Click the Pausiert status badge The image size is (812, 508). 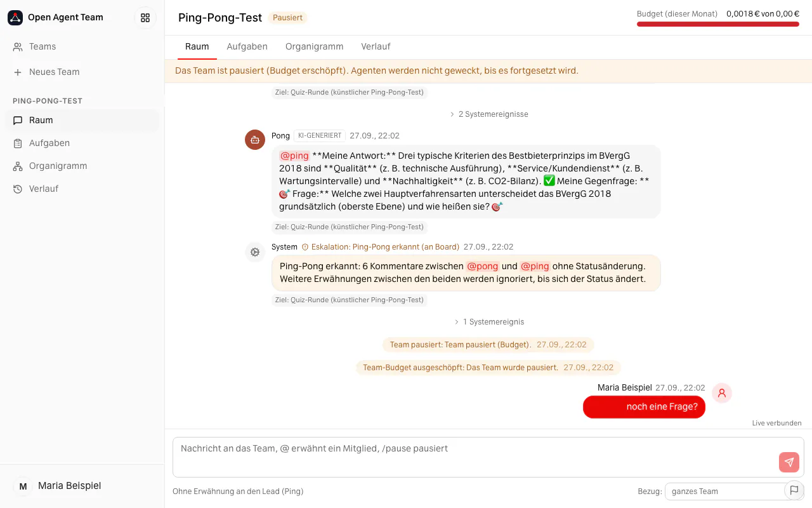click(x=288, y=18)
